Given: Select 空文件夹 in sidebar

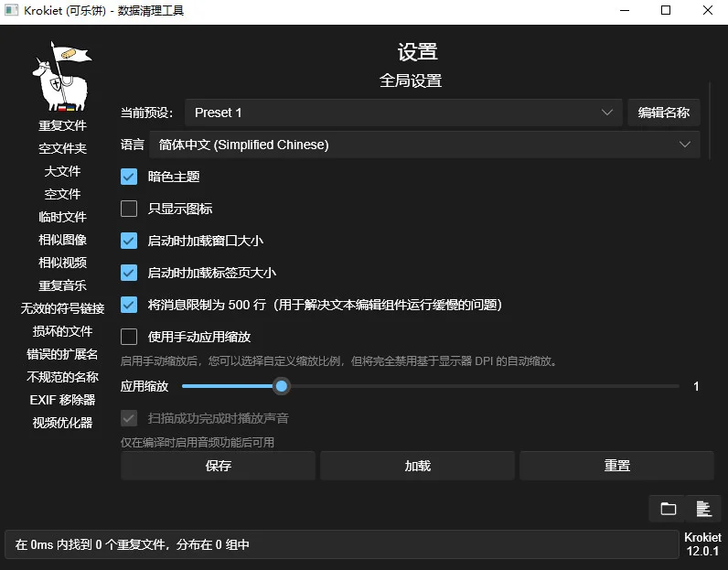Looking at the screenshot, I should coord(62,148).
